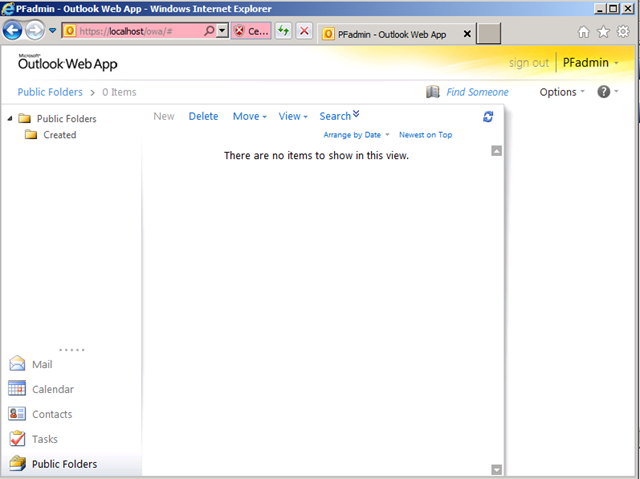Open browser Favorites star
The image size is (640, 479).
[603, 31]
